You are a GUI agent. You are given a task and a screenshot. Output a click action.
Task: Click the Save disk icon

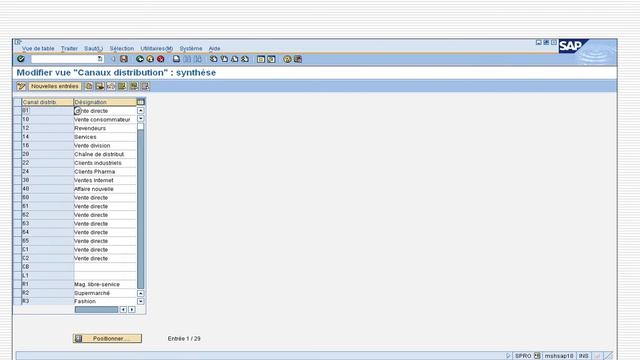pyautogui.click(x=124, y=59)
